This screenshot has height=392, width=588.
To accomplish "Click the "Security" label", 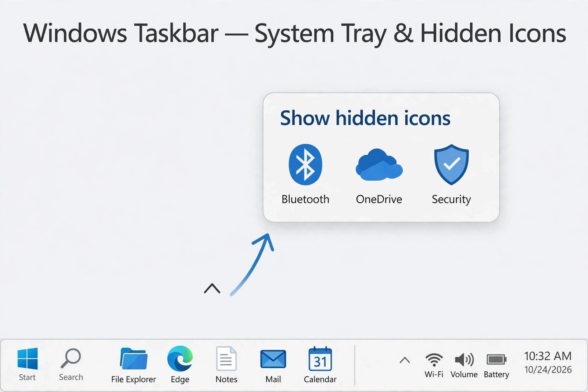I will point(451,199).
